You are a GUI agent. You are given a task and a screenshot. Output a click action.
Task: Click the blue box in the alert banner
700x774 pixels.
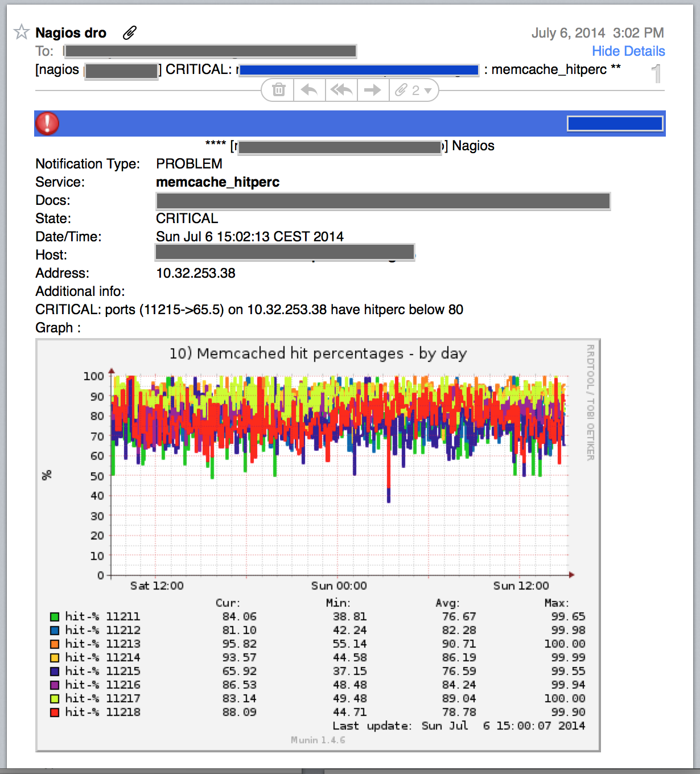[615, 123]
